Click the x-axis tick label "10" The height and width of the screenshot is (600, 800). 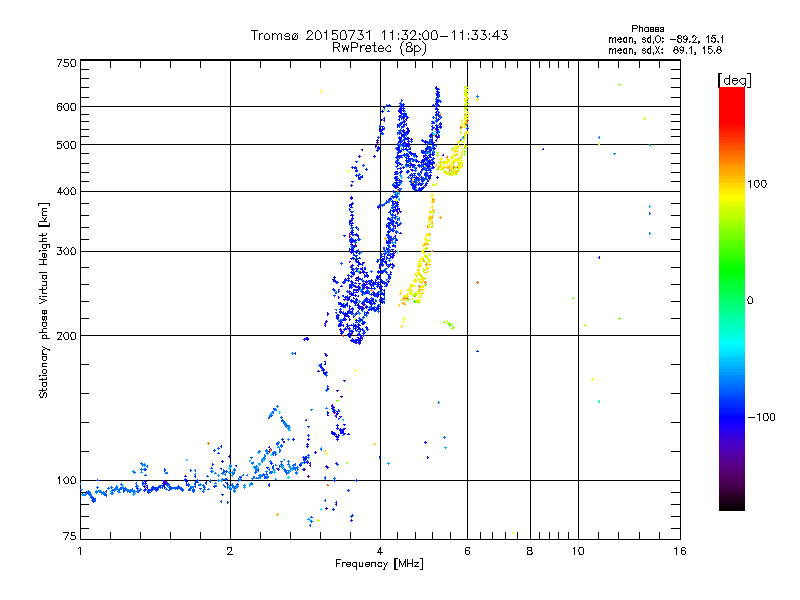[x=578, y=551]
